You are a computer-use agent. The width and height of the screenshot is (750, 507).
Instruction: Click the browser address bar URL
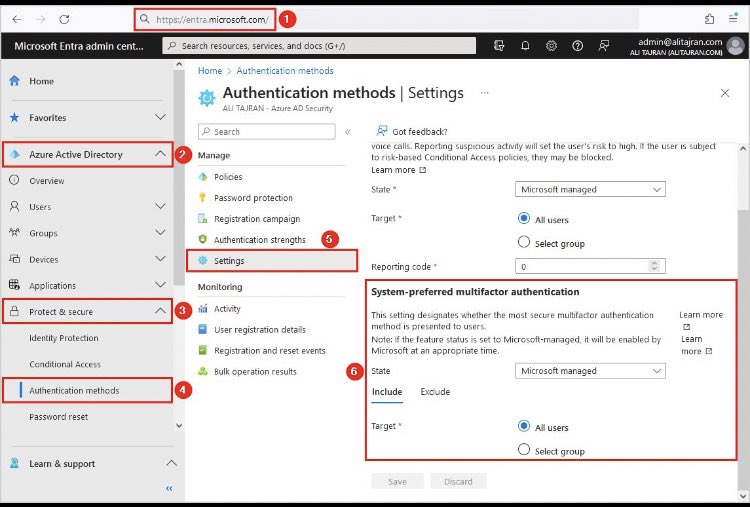click(x=212, y=20)
